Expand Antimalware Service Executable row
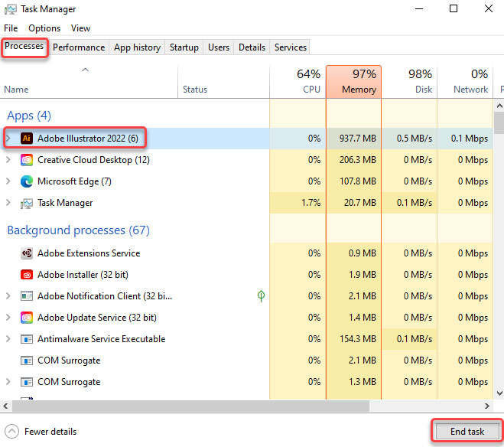Image resolution: width=504 pixels, height=447 pixels. pyautogui.click(x=8, y=339)
